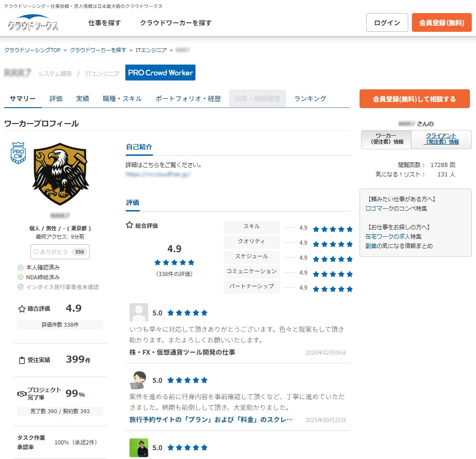Open the eagle shield profile image
Viewport: 476px width, 459px height.
coord(60,174)
